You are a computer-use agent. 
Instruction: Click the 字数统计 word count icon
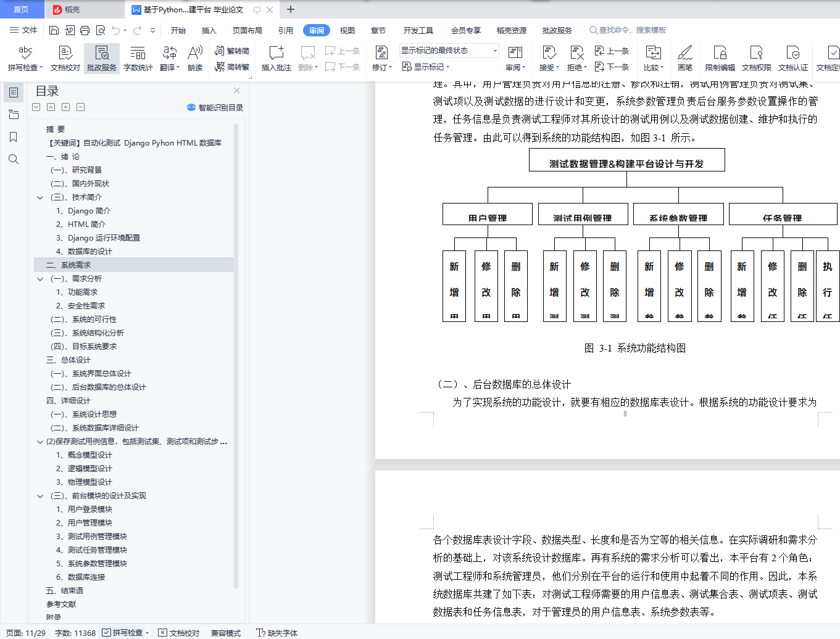[x=138, y=59]
